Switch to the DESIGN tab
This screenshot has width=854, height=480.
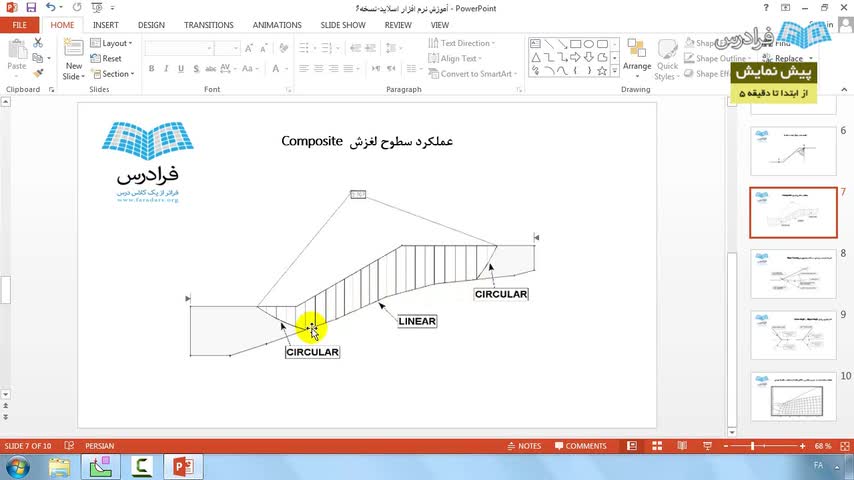[x=151, y=25]
